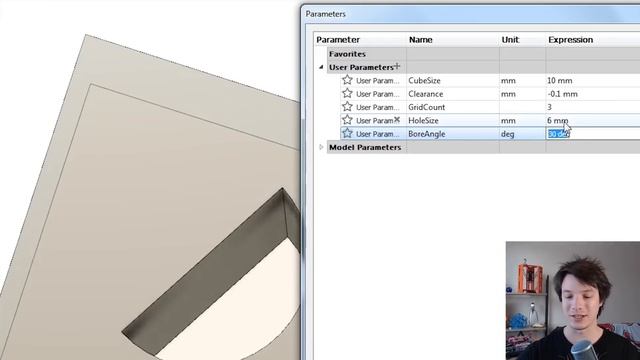
Task: Select the User Parameters header row
Action: click(x=484, y=67)
